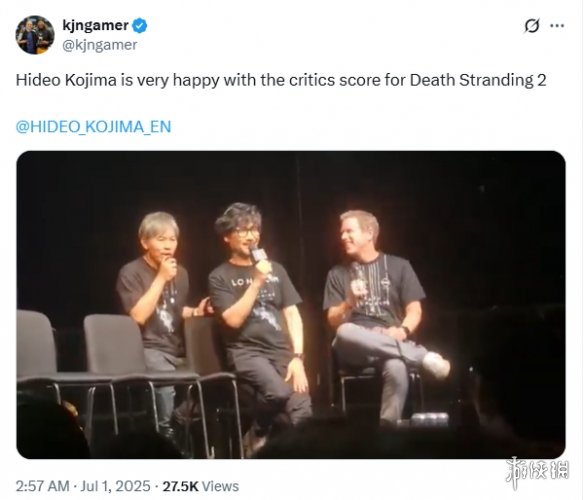
Task: Open the three-dot more options menu
Action: (x=557, y=26)
